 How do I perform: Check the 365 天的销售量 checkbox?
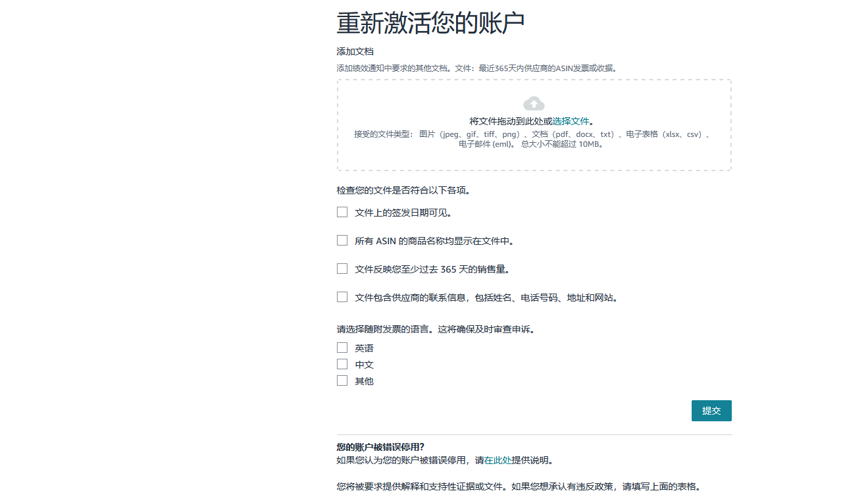click(x=342, y=269)
